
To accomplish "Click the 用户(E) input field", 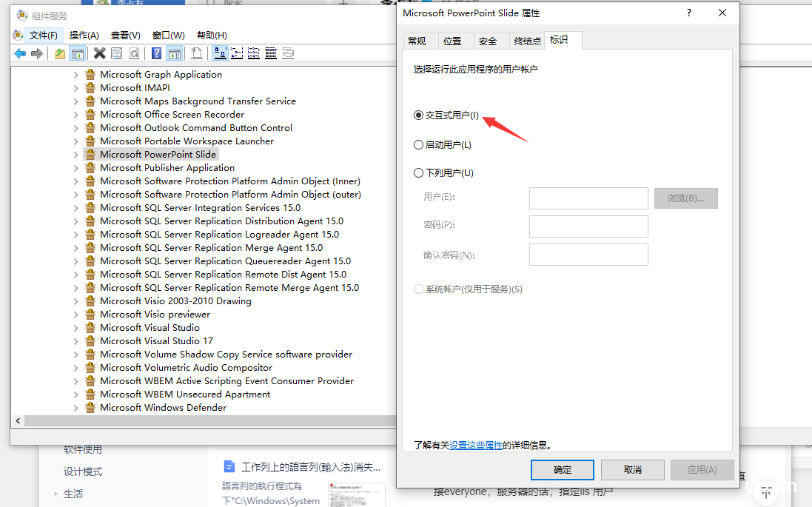I will [588, 198].
